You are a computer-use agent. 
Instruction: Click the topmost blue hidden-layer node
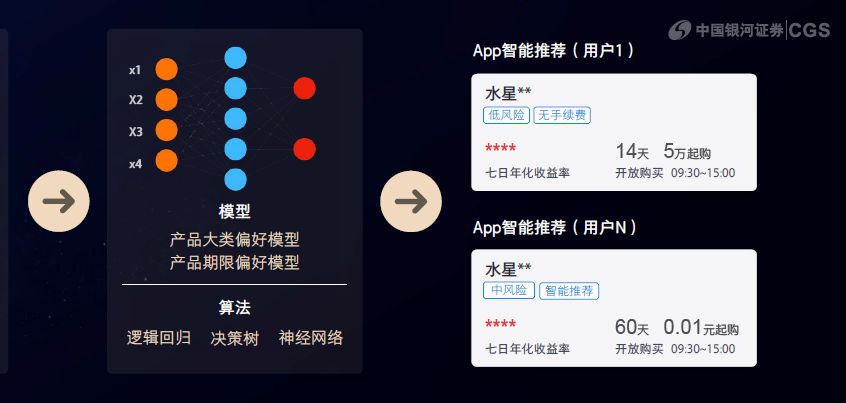(235, 58)
